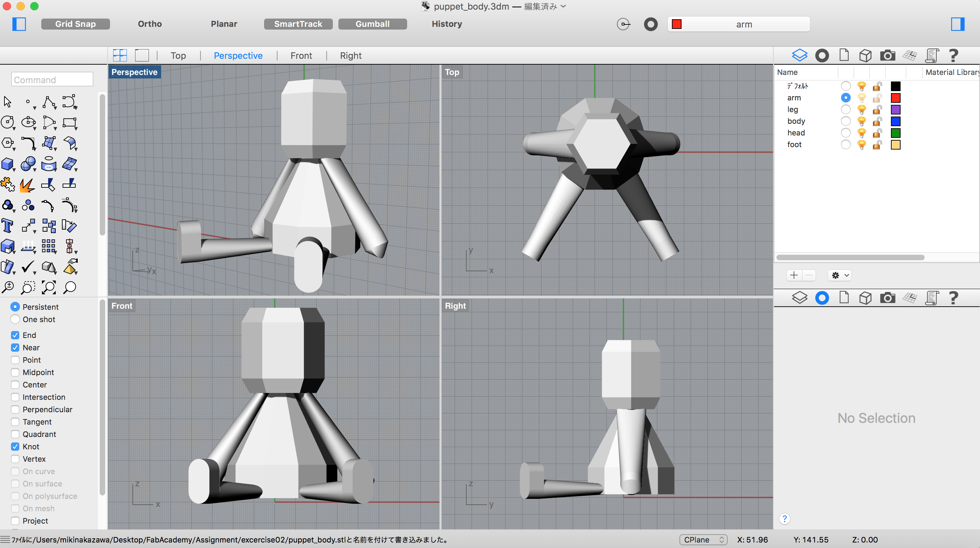This screenshot has height=548, width=980.
Task: Open the bottom object properties circle icon
Action: 822,298
